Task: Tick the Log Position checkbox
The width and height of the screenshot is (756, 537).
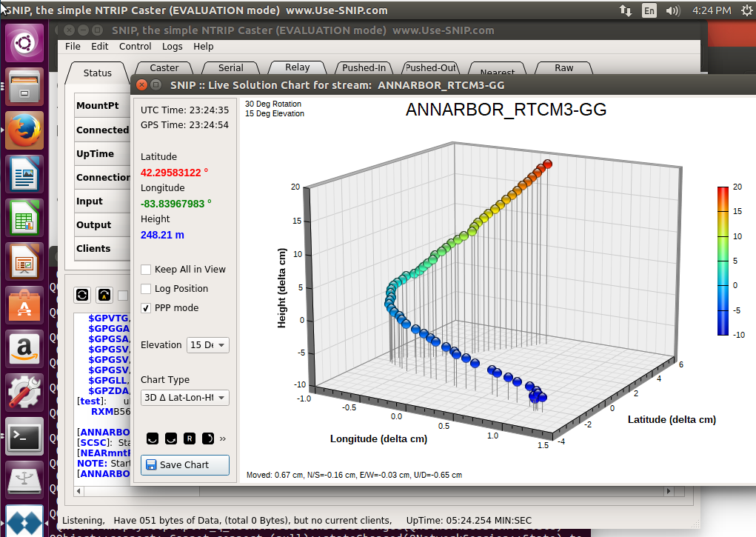Action: tap(146, 289)
